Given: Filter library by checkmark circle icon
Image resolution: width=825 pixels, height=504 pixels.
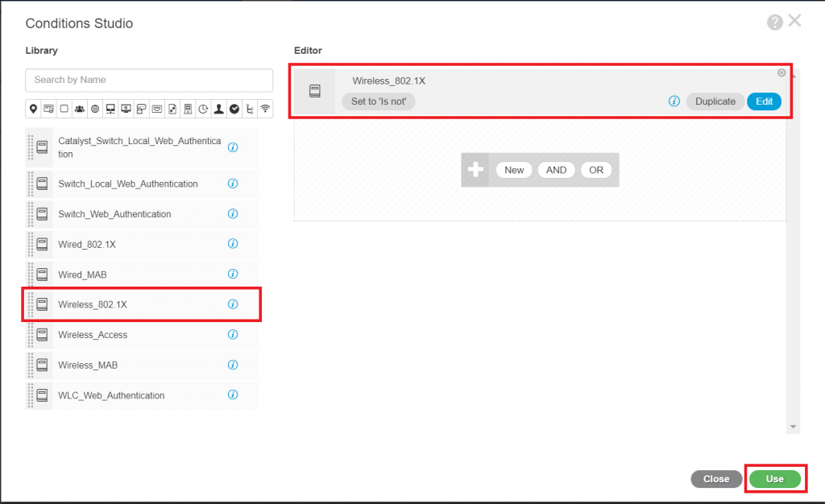Looking at the screenshot, I should pos(234,109).
